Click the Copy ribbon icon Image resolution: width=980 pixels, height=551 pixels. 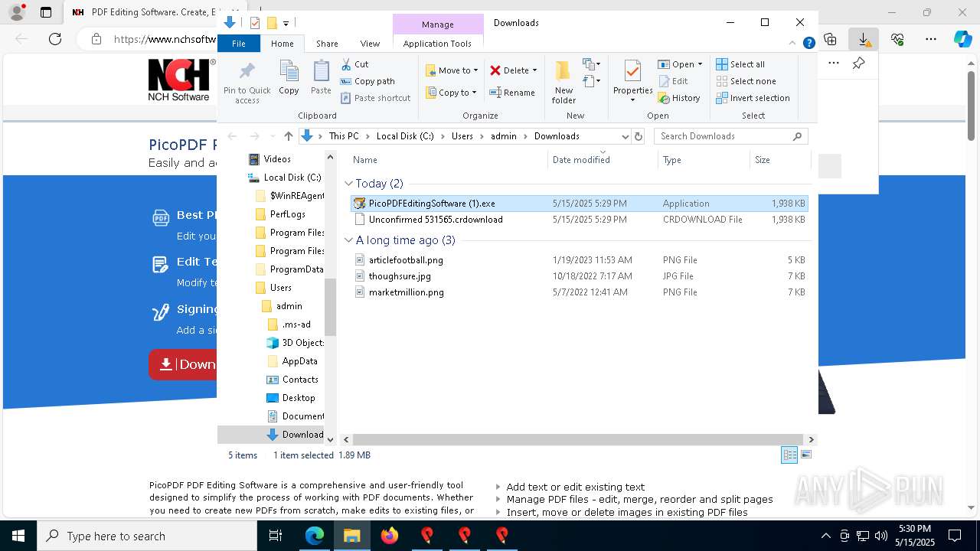coord(289,78)
